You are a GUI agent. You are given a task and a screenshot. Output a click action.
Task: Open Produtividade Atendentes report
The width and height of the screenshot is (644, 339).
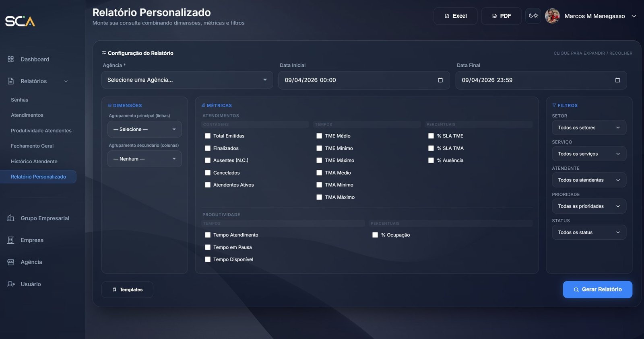[41, 131]
